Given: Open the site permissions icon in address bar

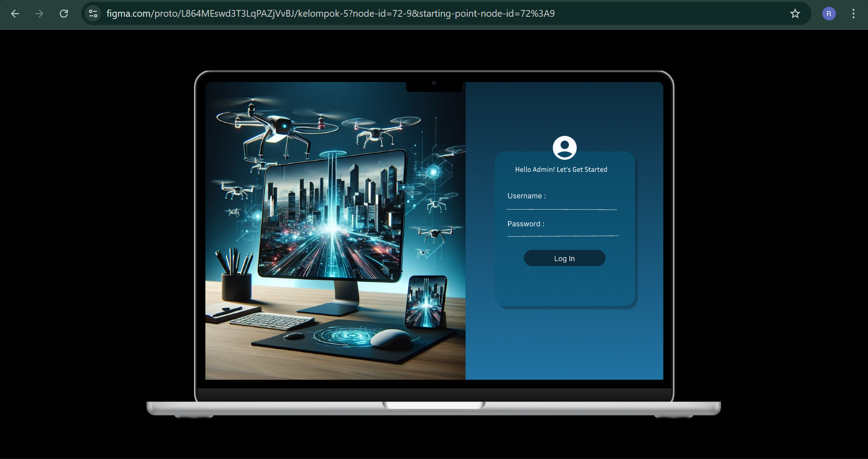Looking at the screenshot, I should pos(93,14).
